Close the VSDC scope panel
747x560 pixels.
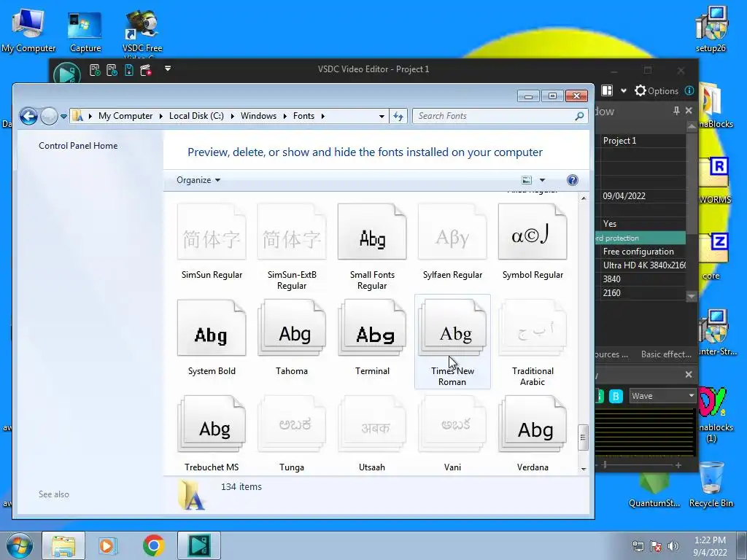pyautogui.click(x=689, y=374)
